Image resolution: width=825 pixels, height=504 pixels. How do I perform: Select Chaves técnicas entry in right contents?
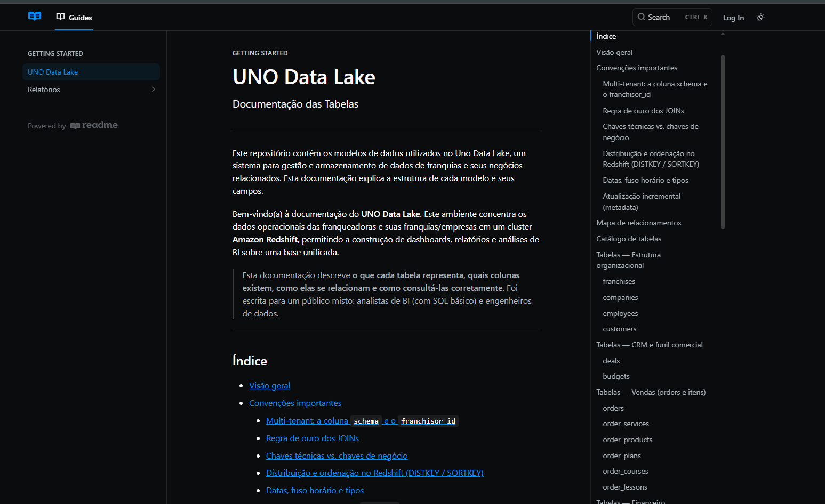[651, 132]
